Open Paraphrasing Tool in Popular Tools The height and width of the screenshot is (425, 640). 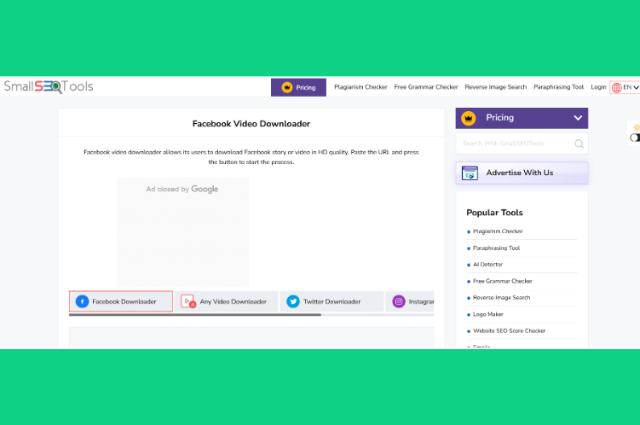coord(496,248)
